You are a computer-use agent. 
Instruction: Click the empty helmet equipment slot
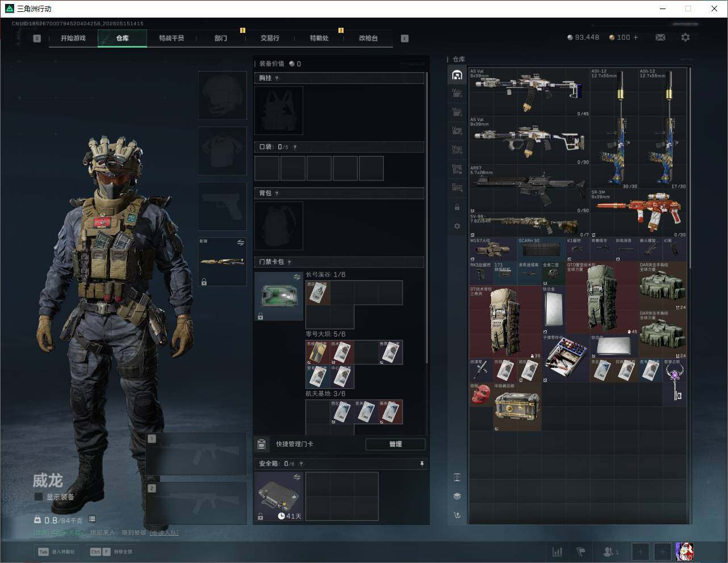(223, 95)
